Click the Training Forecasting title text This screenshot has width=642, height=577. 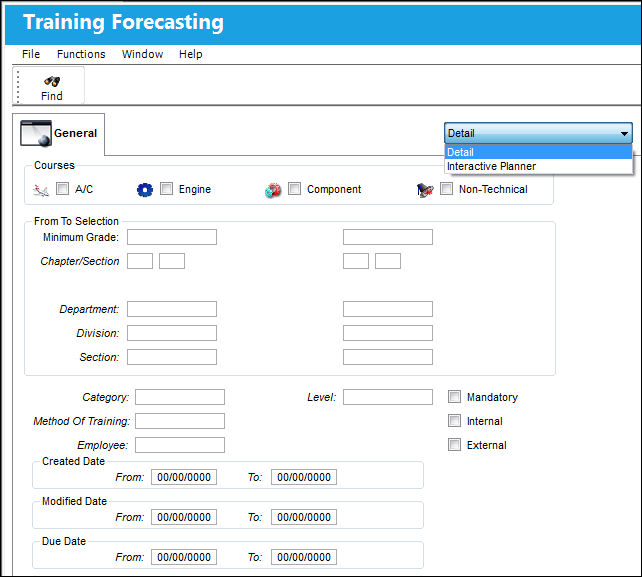tap(123, 23)
